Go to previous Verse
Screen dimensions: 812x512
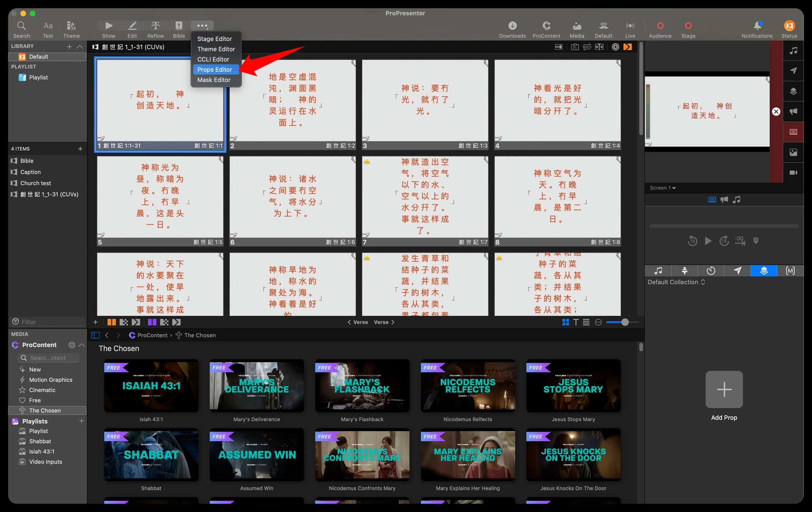click(x=357, y=322)
